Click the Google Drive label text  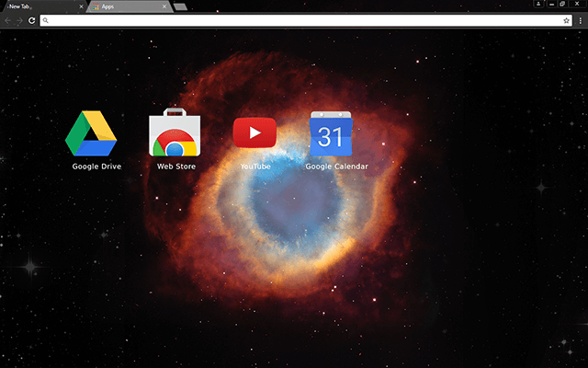[x=96, y=167]
